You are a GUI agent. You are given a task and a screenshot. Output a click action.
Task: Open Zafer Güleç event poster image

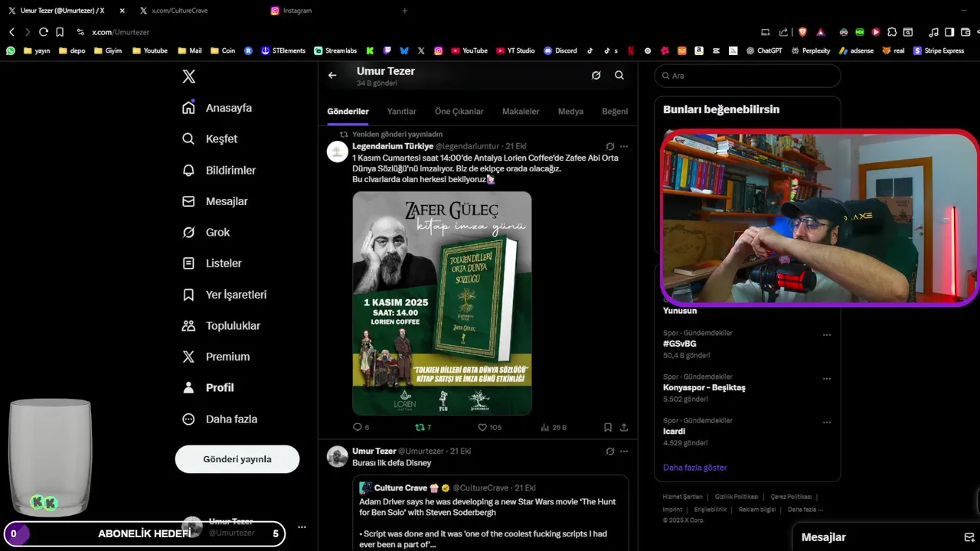442,303
